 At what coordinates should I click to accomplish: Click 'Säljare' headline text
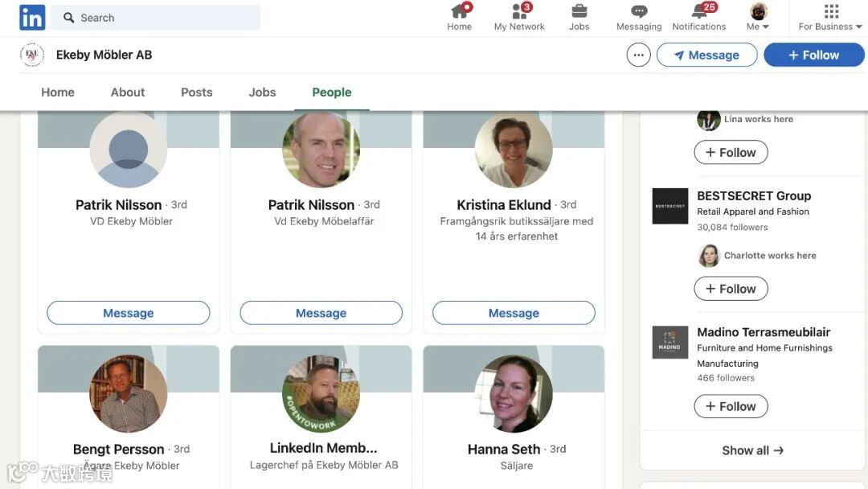point(517,466)
